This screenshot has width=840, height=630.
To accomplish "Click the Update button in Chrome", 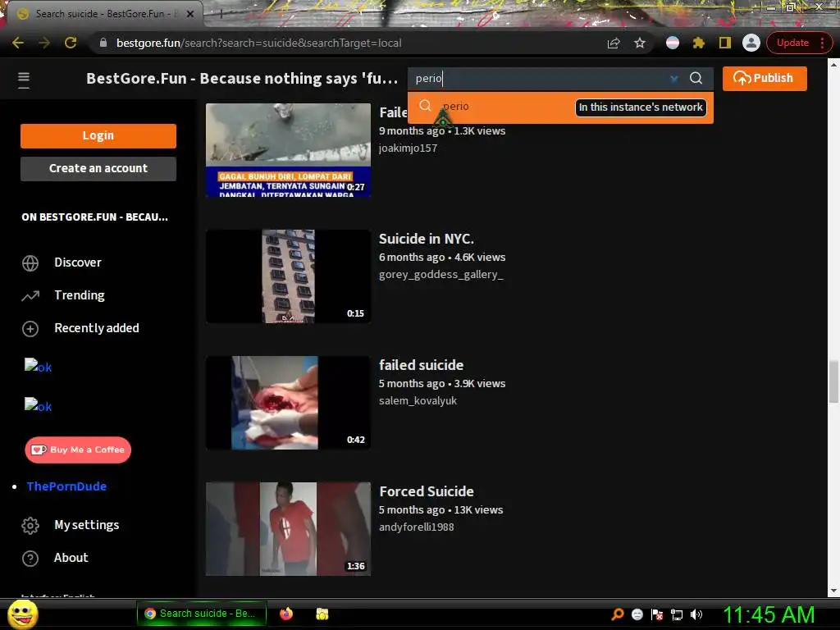I will (793, 43).
